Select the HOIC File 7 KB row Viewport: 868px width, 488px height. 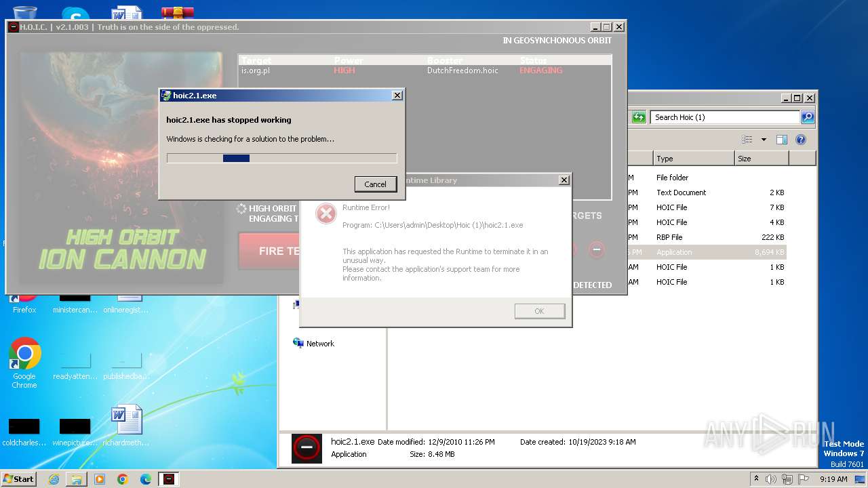(x=707, y=207)
